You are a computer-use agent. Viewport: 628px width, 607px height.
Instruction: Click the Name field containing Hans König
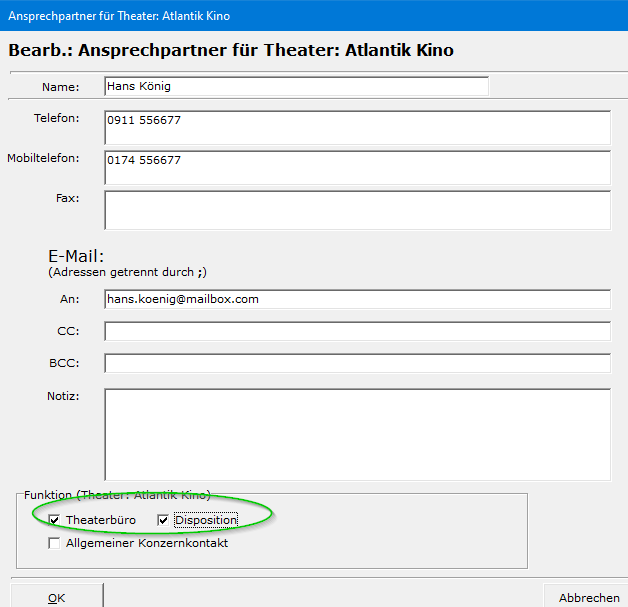[296, 87]
